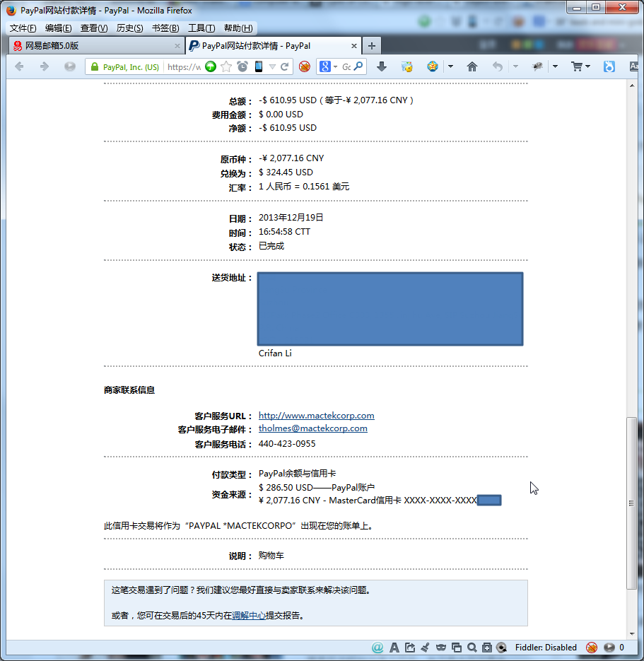Click the undo curved-arrow toolbar icon
The height and width of the screenshot is (661, 644).
pos(498,66)
